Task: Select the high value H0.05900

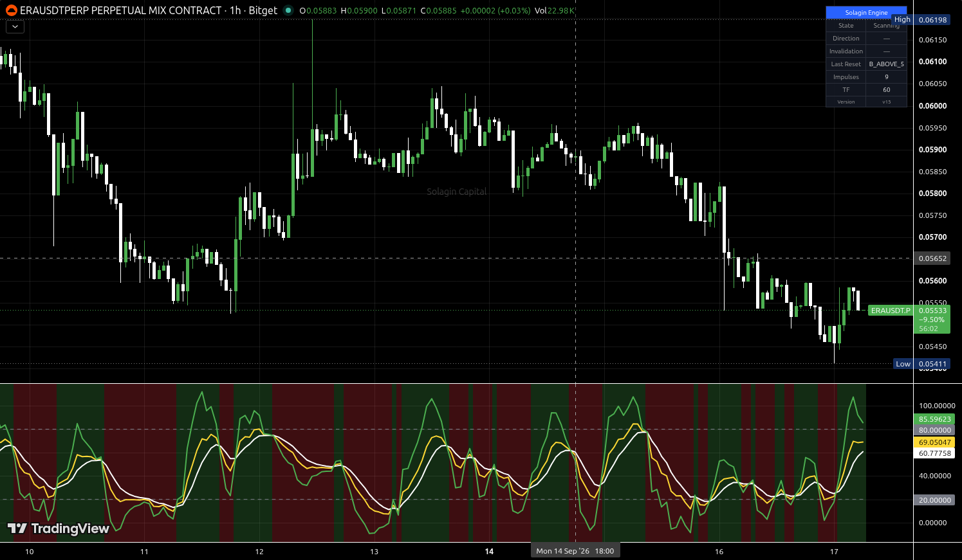Action: (359, 11)
